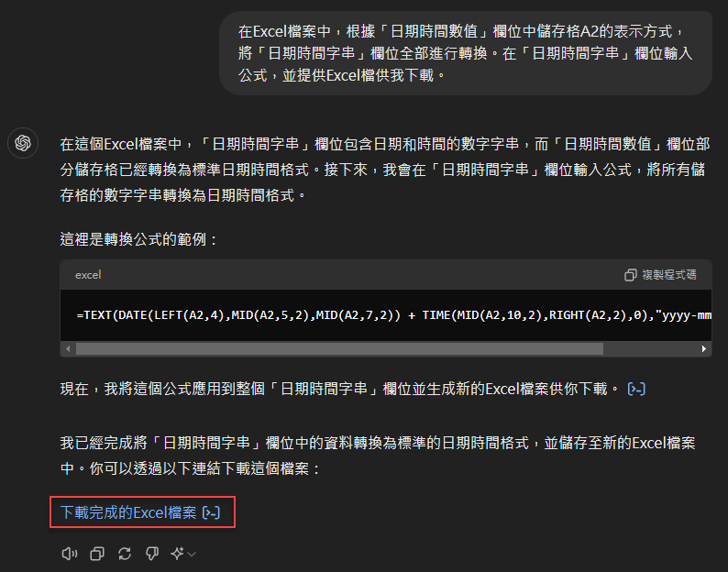Click the code block's left scroll arrow
The image size is (728, 572).
pos(68,348)
